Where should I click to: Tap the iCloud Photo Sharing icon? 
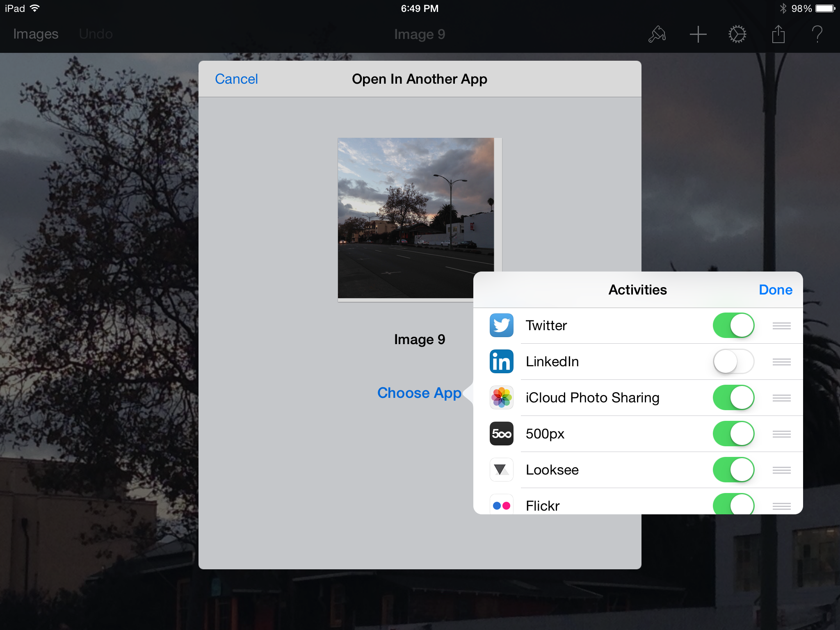(501, 397)
